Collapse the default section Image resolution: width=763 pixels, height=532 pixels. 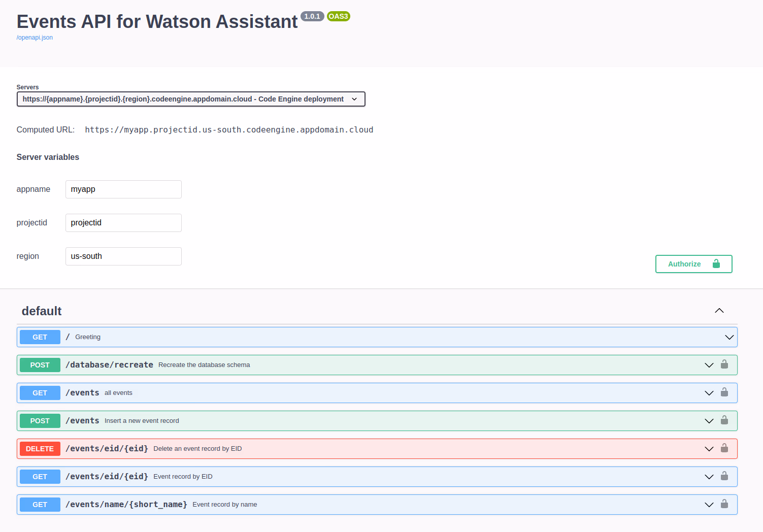coord(719,310)
